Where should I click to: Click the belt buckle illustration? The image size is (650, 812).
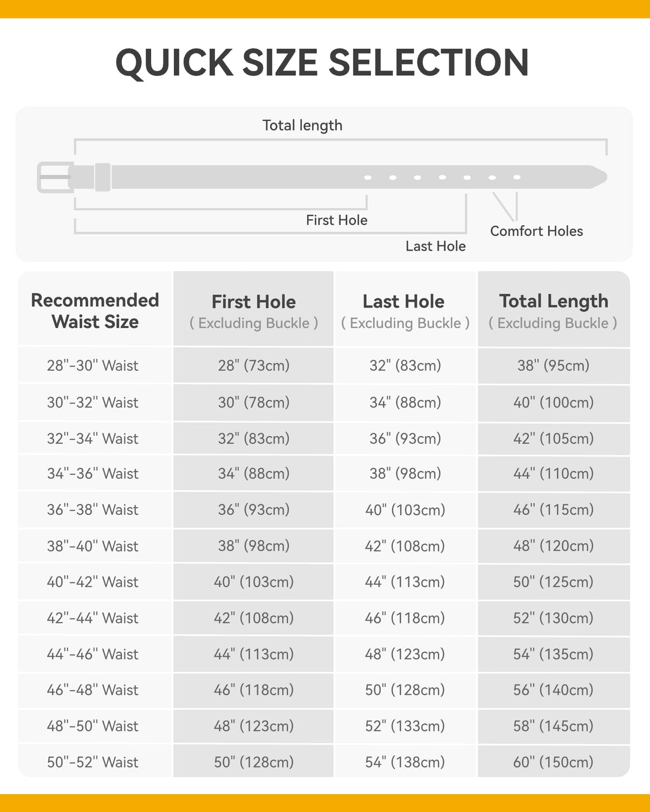tap(55, 177)
